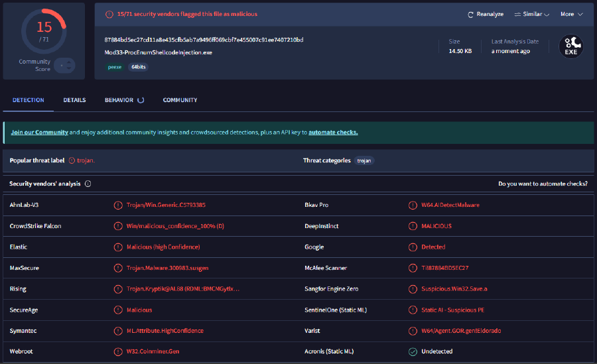
Task: Click the Reanalyze refresh icon
Action: 471,14
